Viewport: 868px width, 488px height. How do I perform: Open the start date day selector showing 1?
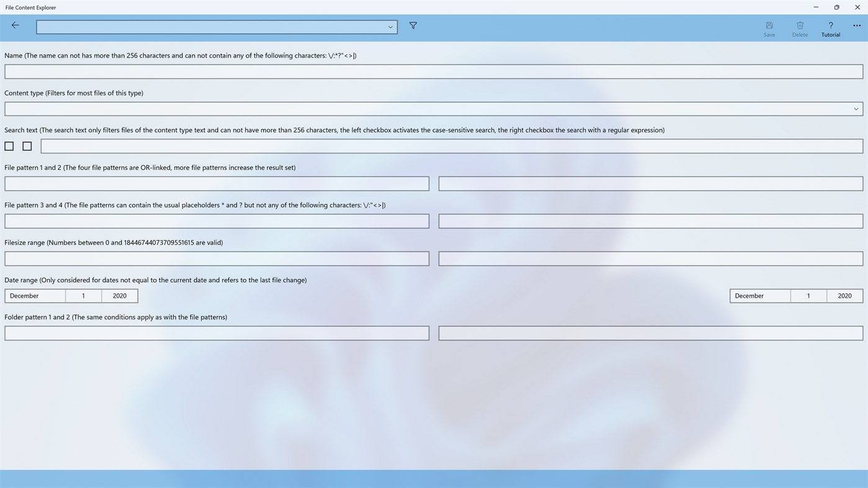[83, 296]
